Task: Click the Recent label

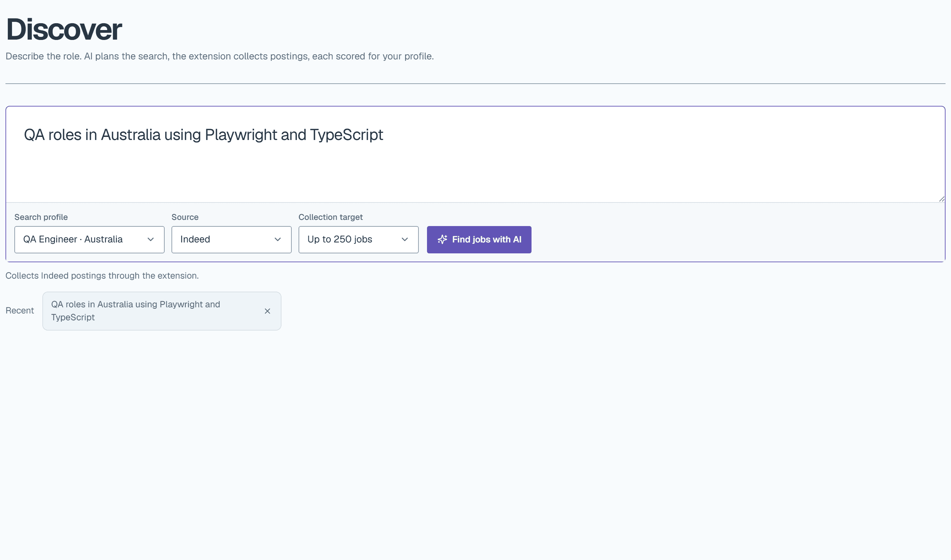Action: pos(19,311)
